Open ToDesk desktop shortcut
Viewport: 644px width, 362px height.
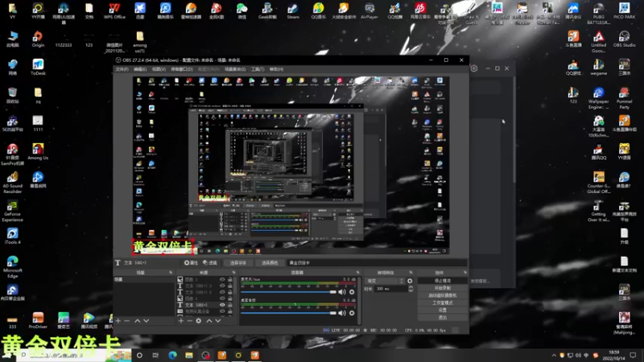pos(38,67)
